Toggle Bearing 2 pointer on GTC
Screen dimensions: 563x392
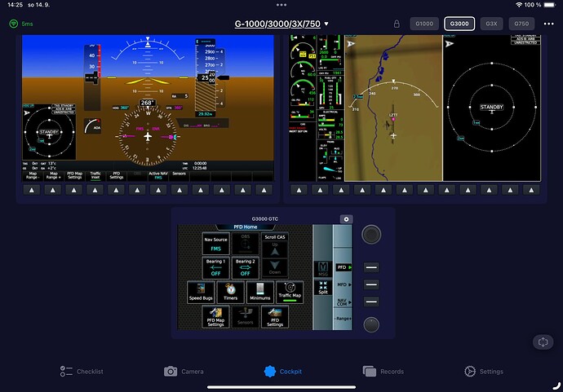pyautogui.click(x=246, y=267)
